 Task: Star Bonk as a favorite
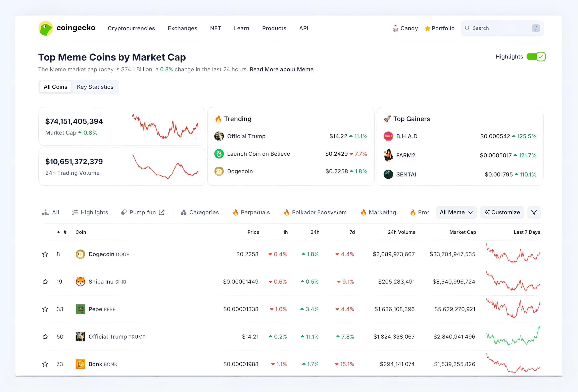tap(45, 364)
